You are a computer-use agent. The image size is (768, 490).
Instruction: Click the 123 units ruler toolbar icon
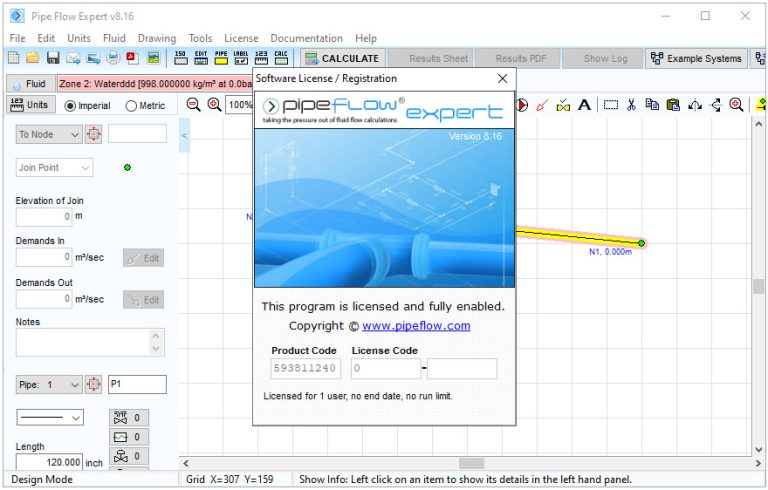(262, 58)
